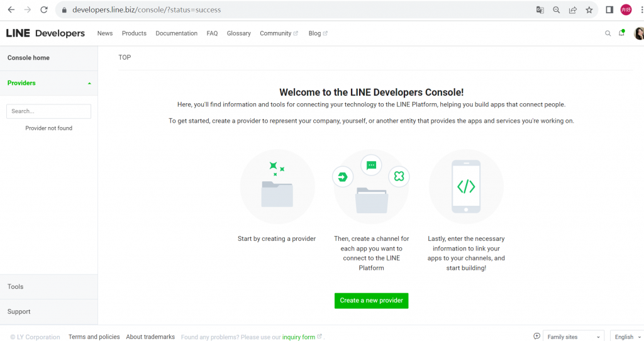
Task: Click the sparkle folder provider illustration
Action: pyautogui.click(x=277, y=186)
